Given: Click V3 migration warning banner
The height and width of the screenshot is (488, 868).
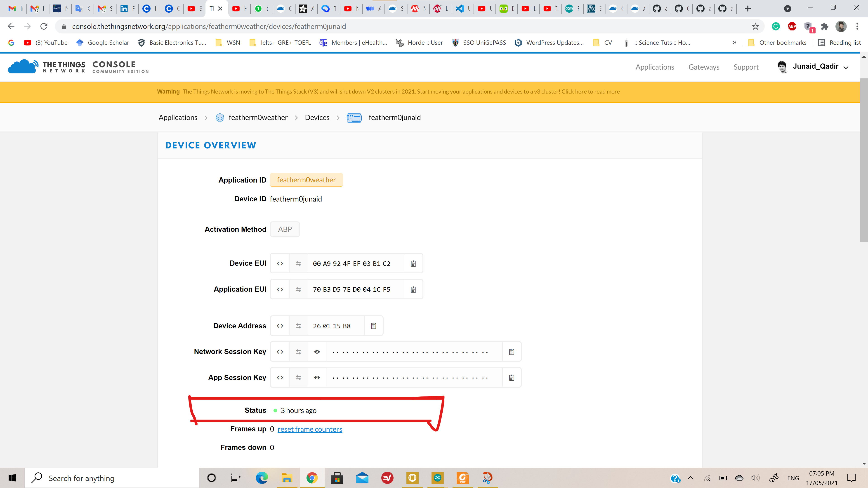Looking at the screenshot, I should (x=430, y=91).
